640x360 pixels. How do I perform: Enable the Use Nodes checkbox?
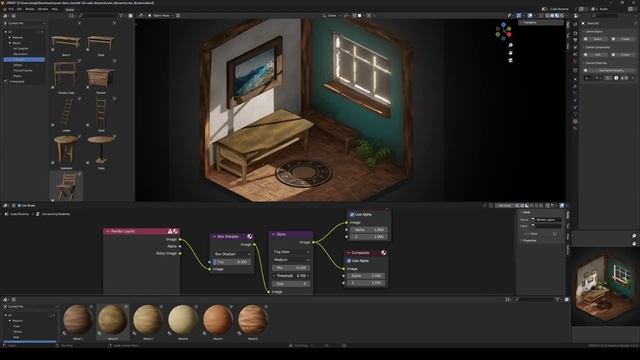tap(19, 206)
